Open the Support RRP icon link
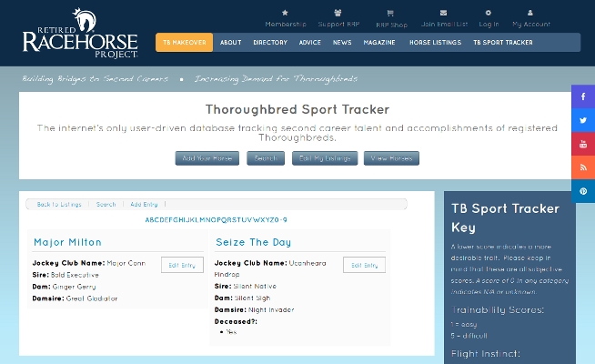The image size is (595, 364). tap(338, 13)
